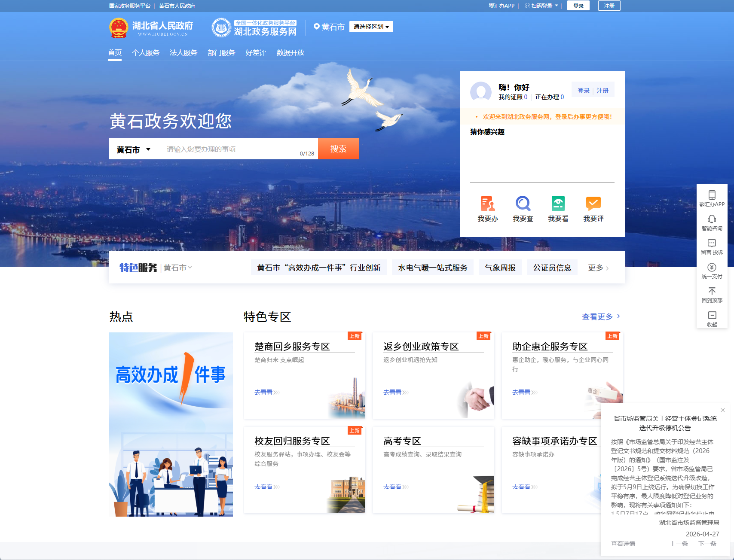Open the 个人服务 tab
This screenshot has width=734, height=560.
coord(146,52)
